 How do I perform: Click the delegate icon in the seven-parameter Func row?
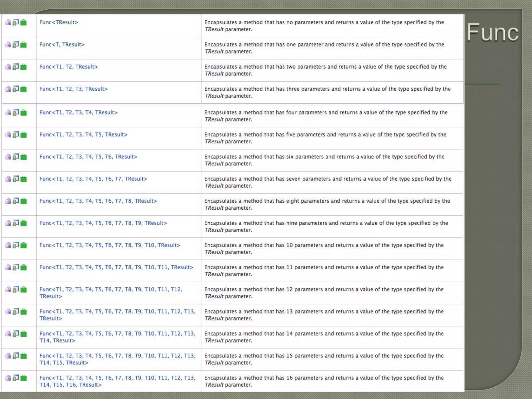pos(8,179)
